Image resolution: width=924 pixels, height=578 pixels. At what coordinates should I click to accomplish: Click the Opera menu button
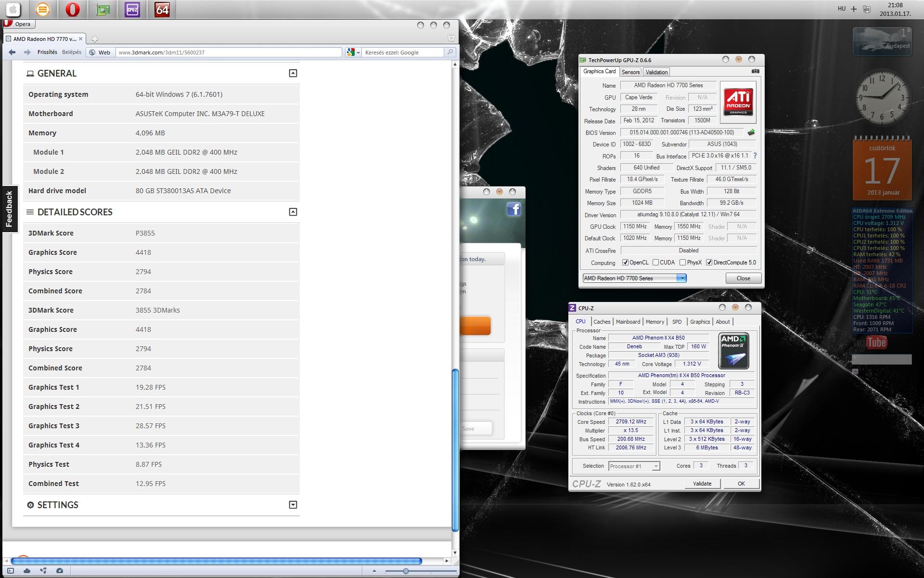[x=18, y=24]
